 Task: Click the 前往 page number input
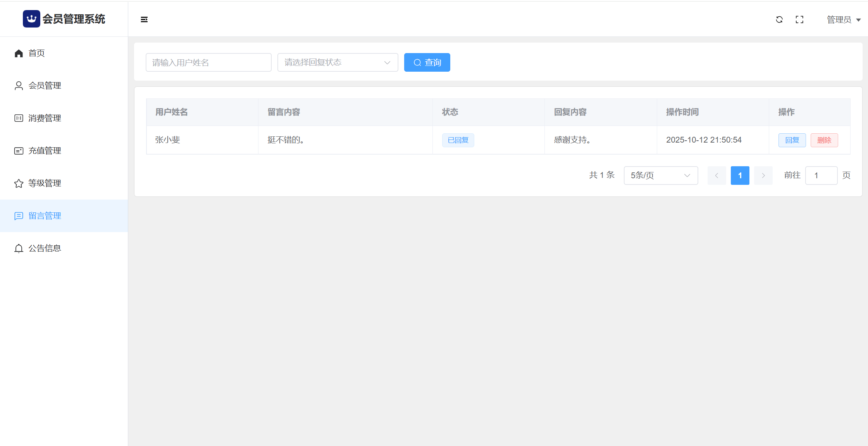tap(821, 176)
